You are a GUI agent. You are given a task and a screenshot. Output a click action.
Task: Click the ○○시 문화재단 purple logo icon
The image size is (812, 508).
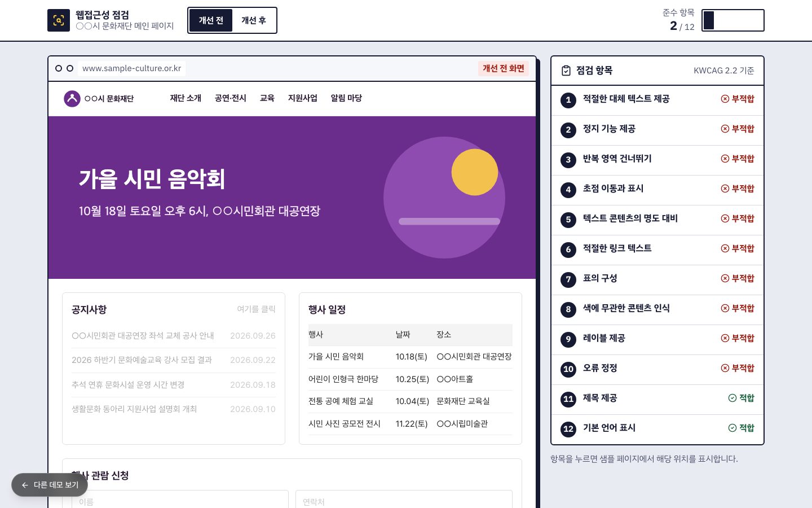click(x=72, y=99)
